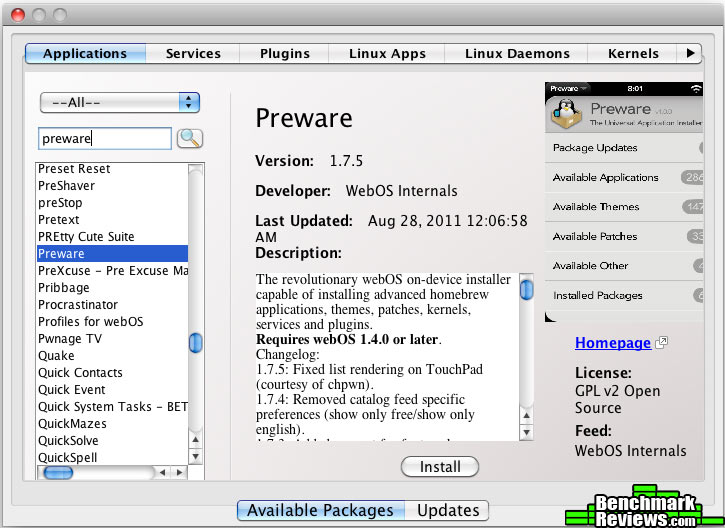Click the package list scroll down arrow
The image size is (725, 528).
(x=196, y=457)
